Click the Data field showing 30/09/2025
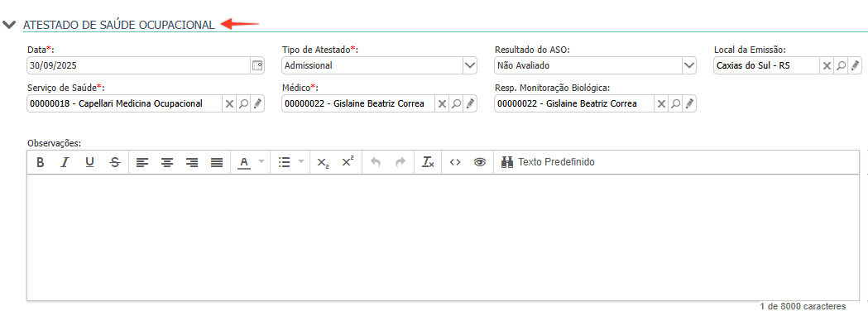The width and height of the screenshot is (868, 321). pos(138,65)
